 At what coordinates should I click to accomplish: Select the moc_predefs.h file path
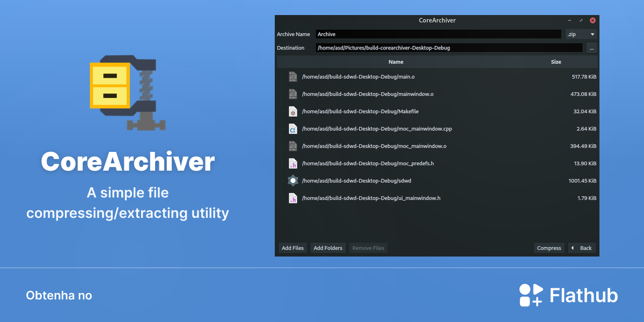click(x=368, y=163)
